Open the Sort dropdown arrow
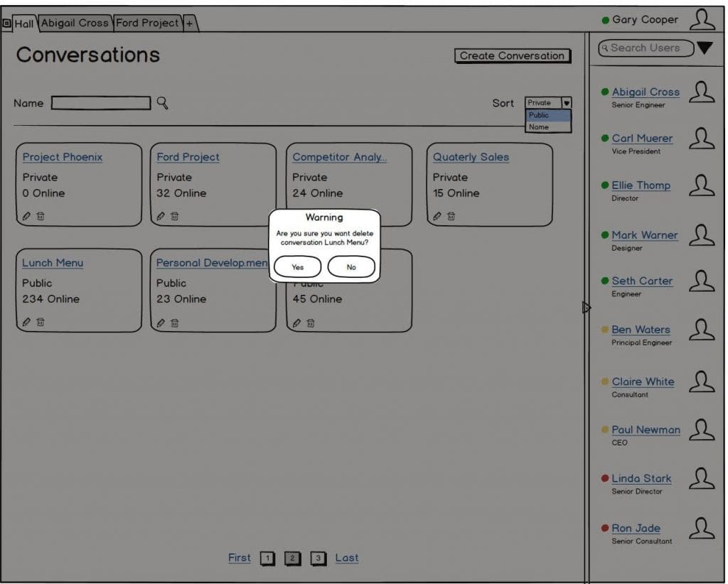Image resolution: width=728 pixels, height=584 pixels. coord(567,103)
